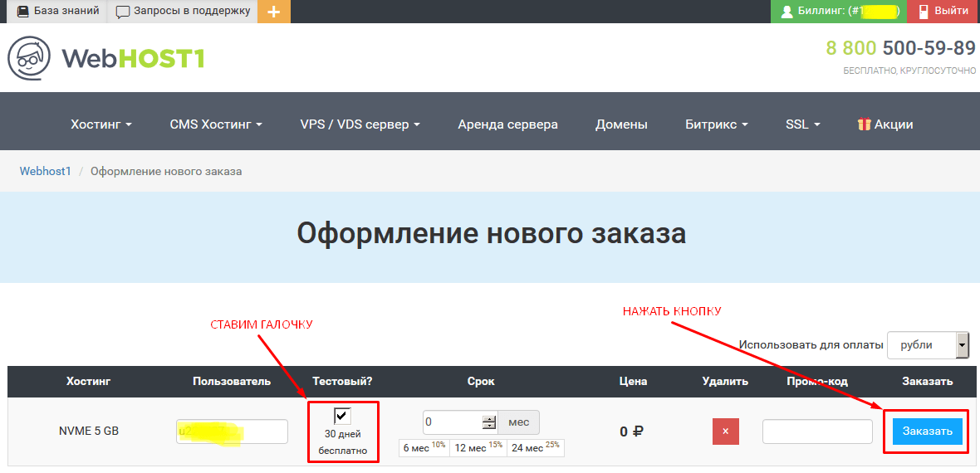Click the support requests chat bubble icon
This screenshot has height=473, width=980.
pyautogui.click(x=123, y=12)
